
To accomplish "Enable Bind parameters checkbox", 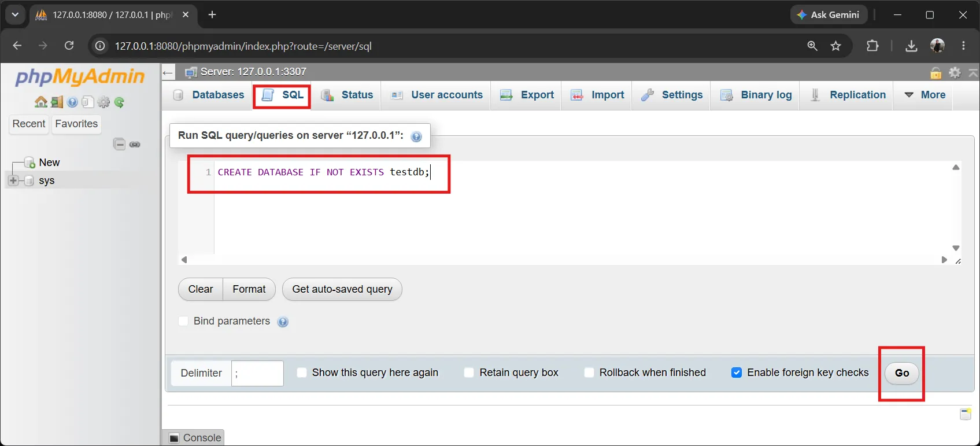I will click(x=183, y=321).
